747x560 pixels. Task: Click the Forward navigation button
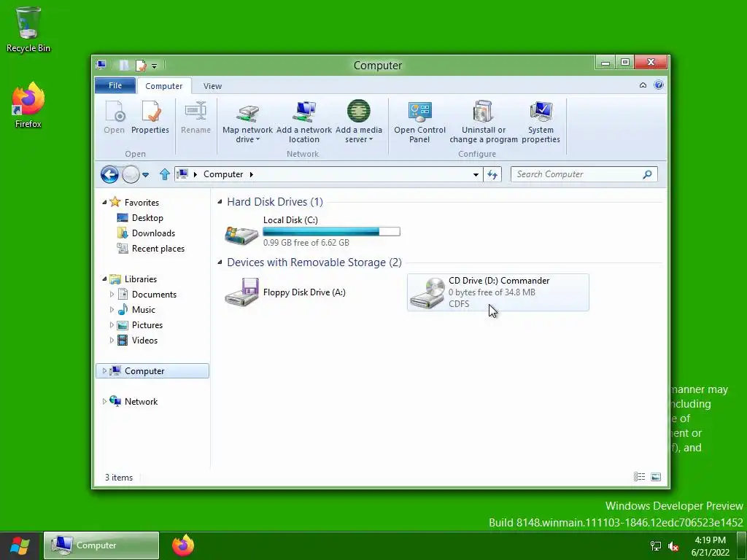[x=131, y=174]
